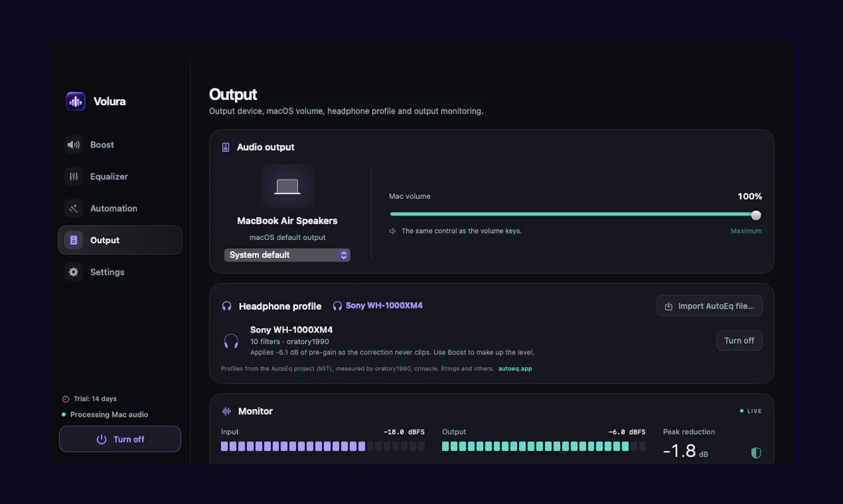Viewport: 843px width, 504px height.
Task: Click the purple headphone icon before Sony WH-1000XM4 link
Action: point(337,305)
